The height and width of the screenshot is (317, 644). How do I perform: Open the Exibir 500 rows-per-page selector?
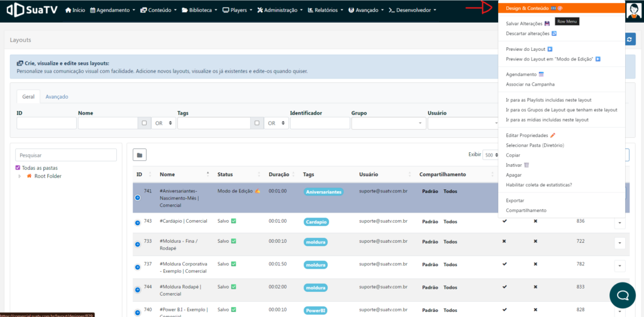tap(489, 155)
